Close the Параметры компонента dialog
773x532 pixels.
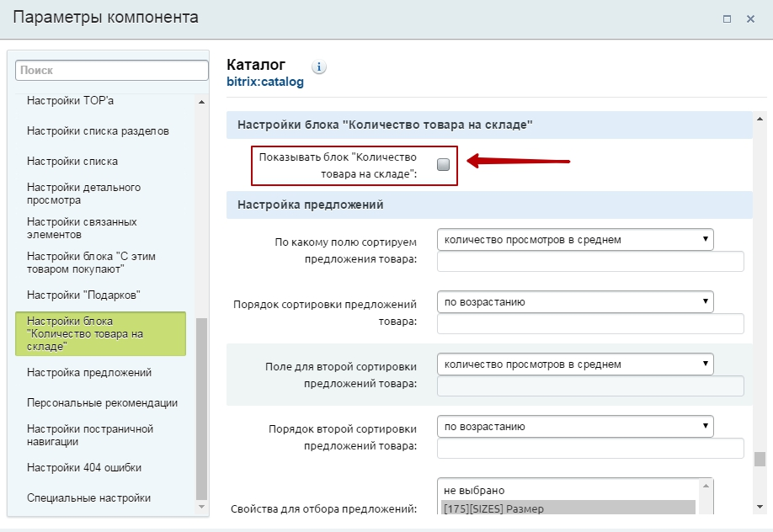pos(750,19)
